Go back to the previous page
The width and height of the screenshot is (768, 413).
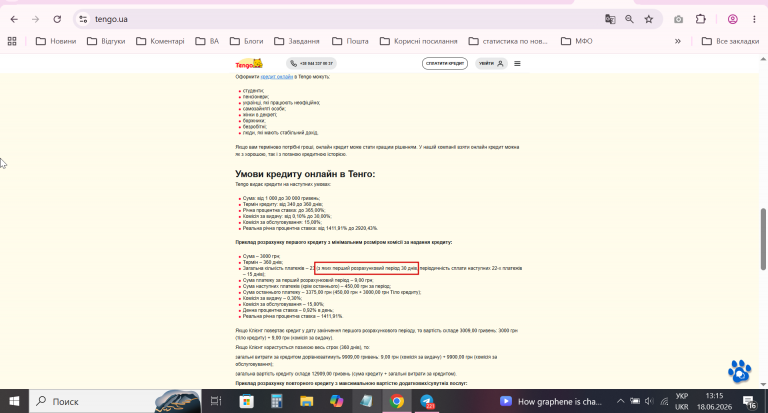coord(14,19)
